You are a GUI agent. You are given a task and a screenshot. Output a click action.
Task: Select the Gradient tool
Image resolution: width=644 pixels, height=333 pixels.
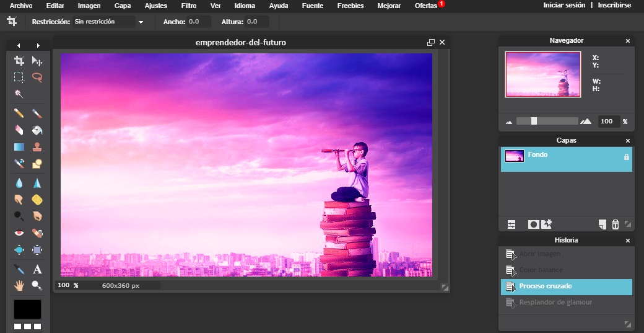[x=19, y=148]
